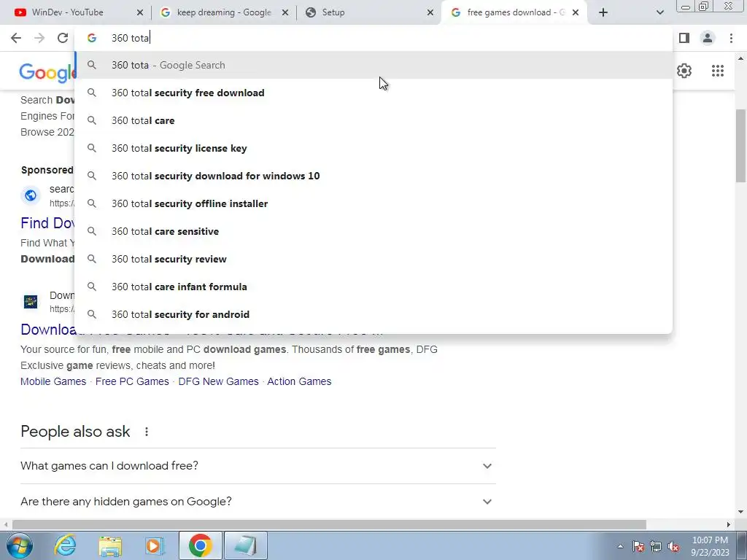Image resolution: width=747 pixels, height=560 pixels.
Task: Open the Action Games link
Action: point(299,381)
